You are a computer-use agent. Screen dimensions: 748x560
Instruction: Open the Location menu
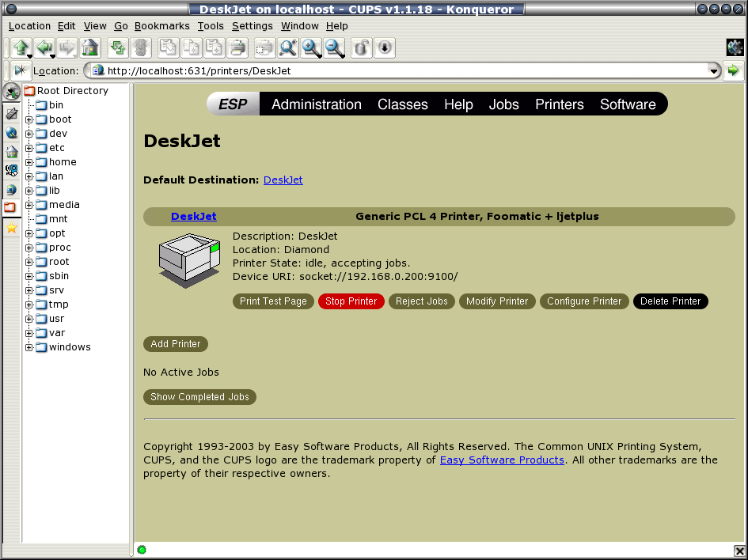click(29, 26)
